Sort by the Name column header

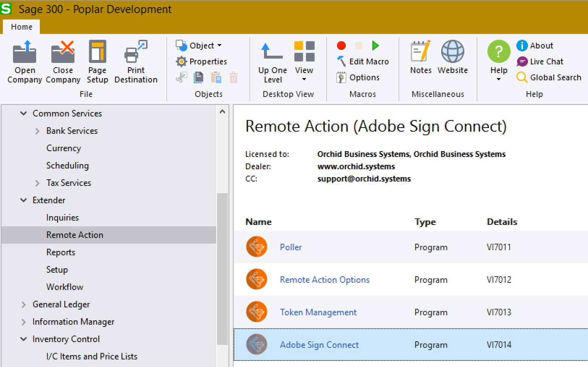coord(259,222)
